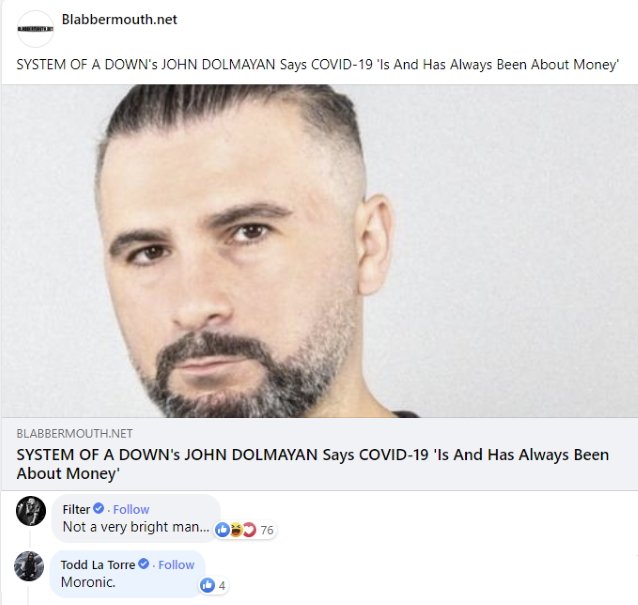Click the post caption text about John Dolmayan

coord(317,65)
